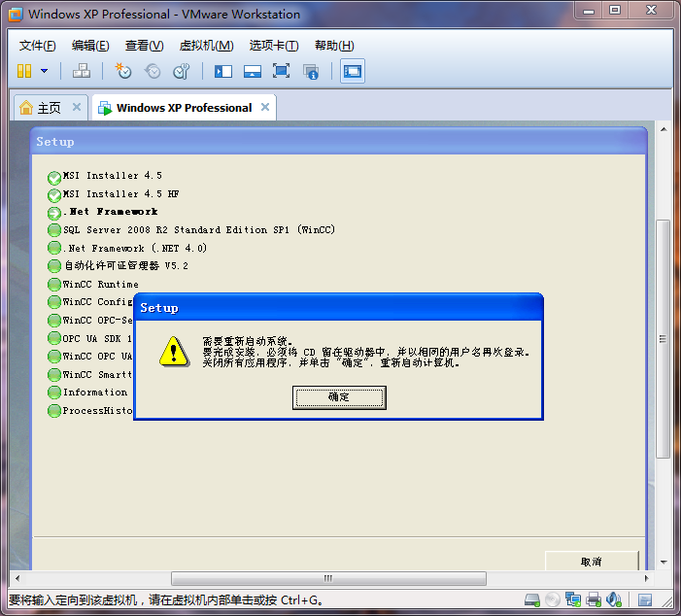Viewport: 681px width, 616px height.
Task: Click the console view toolbar icon
Action: click(353, 71)
